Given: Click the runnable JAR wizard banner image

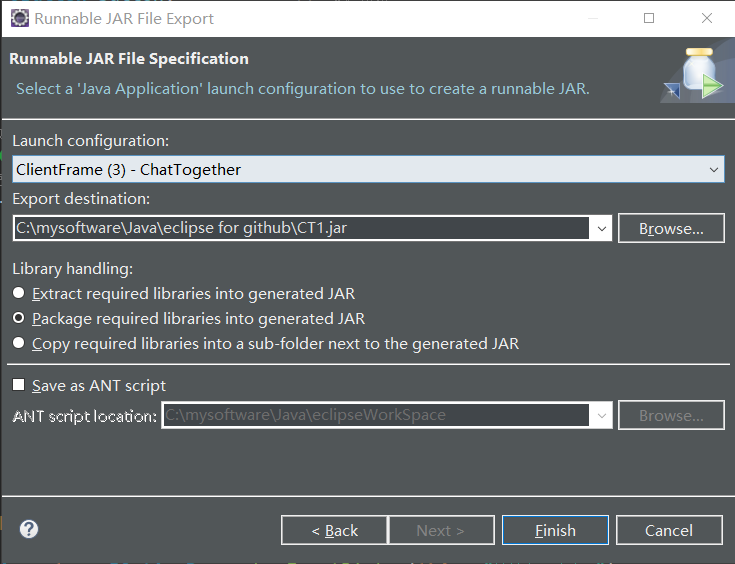Looking at the screenshot, I should (696, 74).
